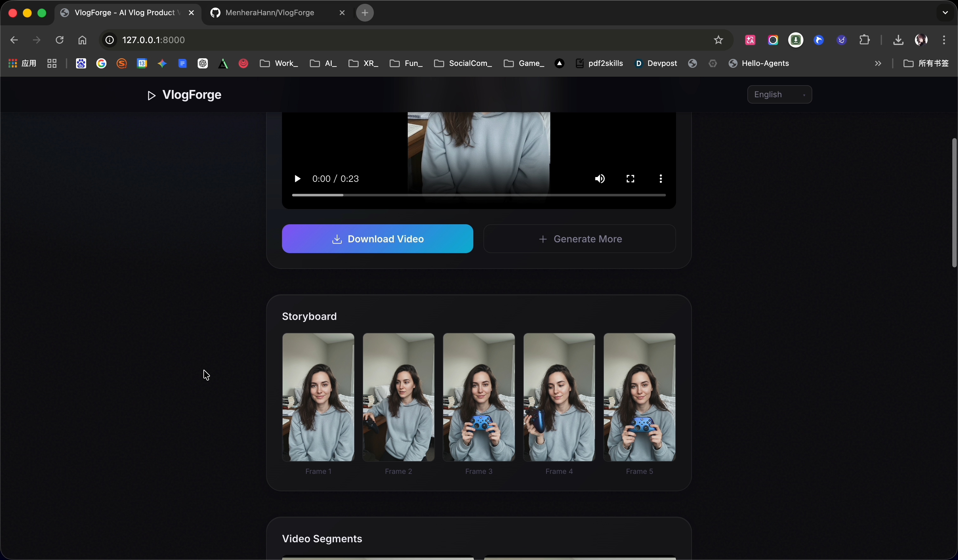Open the English language dropdown
Viewport: 958px width, 560px height.
tap(779, 95)
